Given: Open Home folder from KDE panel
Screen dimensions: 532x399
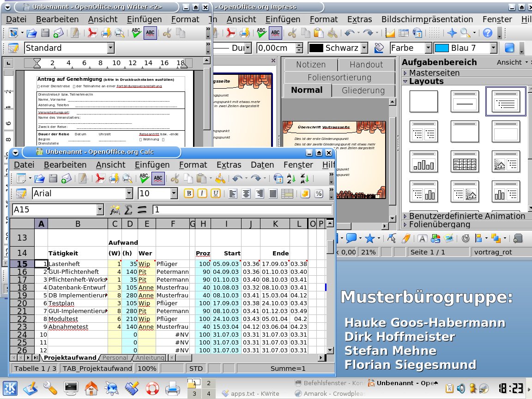Looking at the screenshot, I should tap(91, 388).
